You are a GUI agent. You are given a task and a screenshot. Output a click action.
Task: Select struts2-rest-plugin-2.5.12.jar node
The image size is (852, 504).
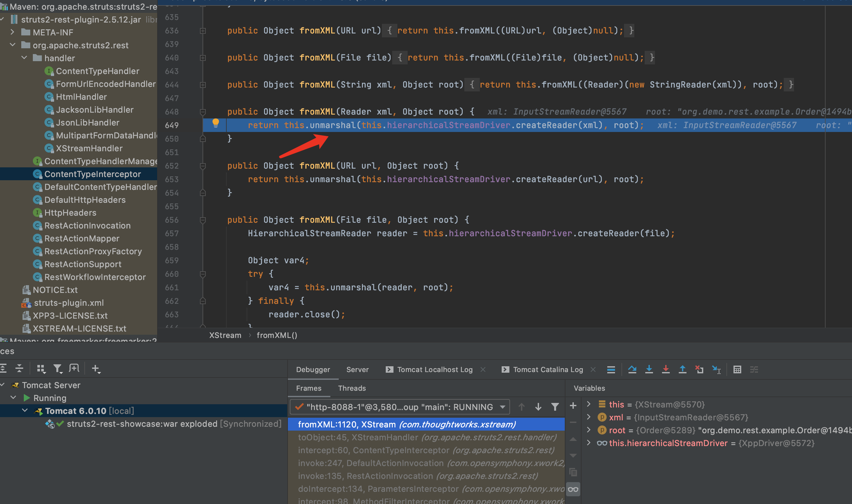tap(81, 19)
